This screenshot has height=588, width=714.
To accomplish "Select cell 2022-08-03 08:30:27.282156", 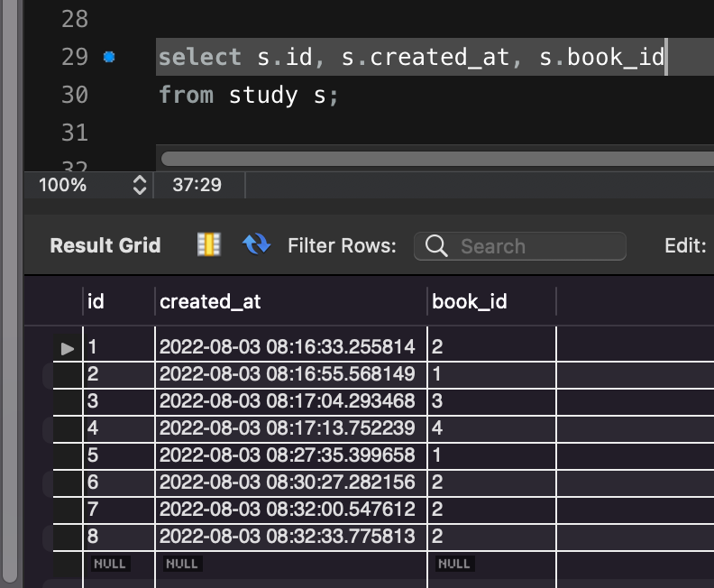I will pos(291,482).
